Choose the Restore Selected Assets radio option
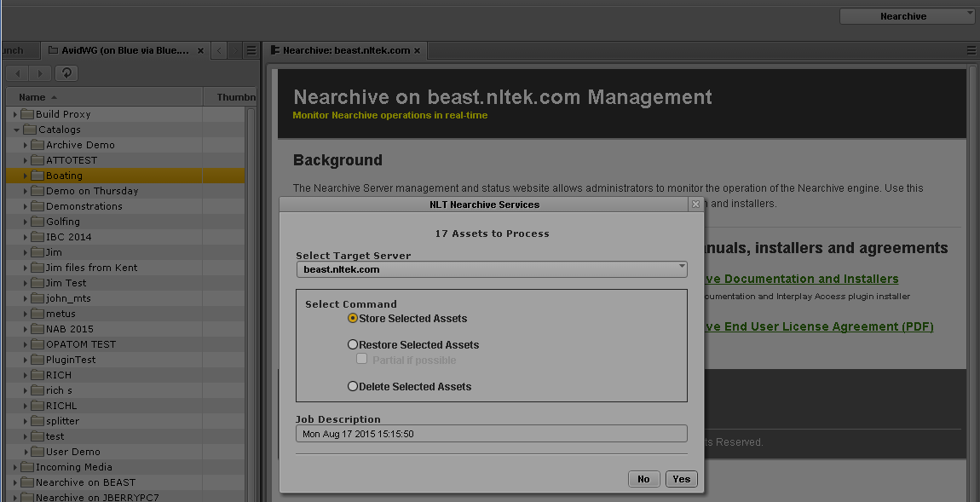The width and height of the screenshot is (980, 502). pos(353,344)
